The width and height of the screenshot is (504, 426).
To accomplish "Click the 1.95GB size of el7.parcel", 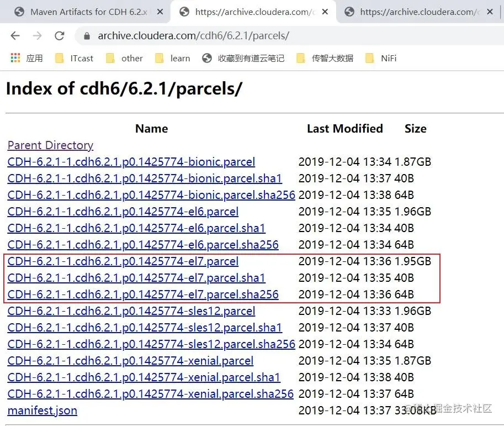I will click(413, 261).
